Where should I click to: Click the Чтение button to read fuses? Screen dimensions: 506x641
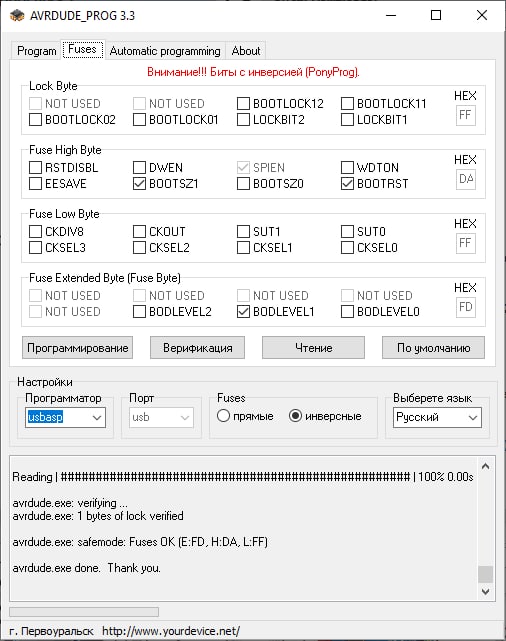point(313,348)
